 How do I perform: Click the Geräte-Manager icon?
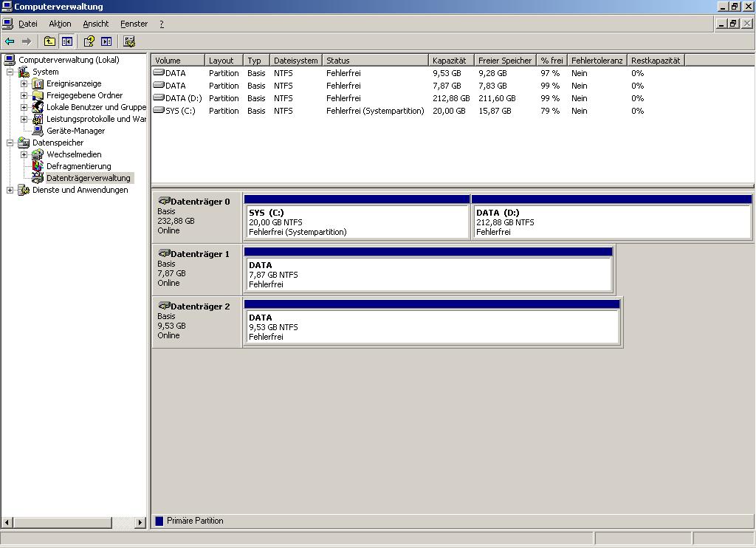38,131
